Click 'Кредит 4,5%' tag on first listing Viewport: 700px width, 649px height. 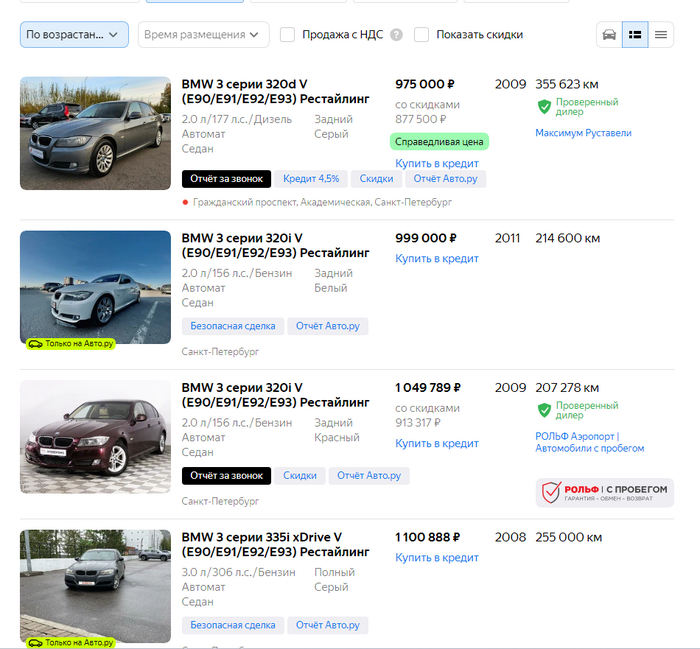311,179
